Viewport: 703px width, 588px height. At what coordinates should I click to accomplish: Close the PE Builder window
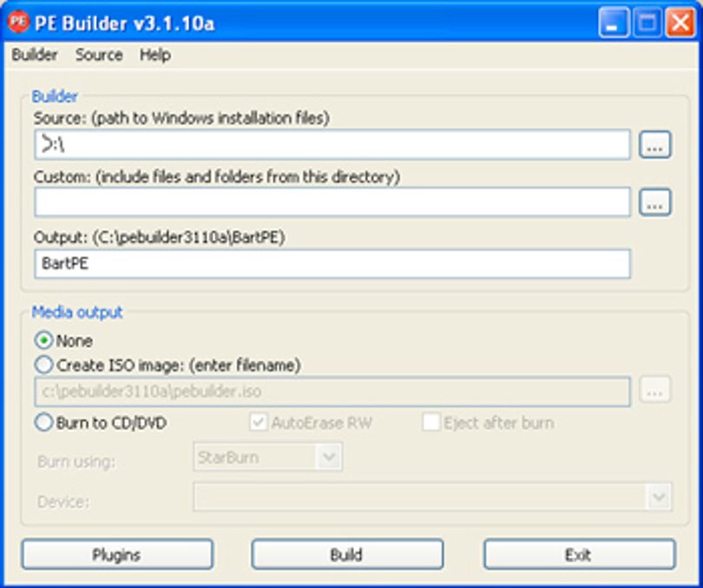pos(680,23)
